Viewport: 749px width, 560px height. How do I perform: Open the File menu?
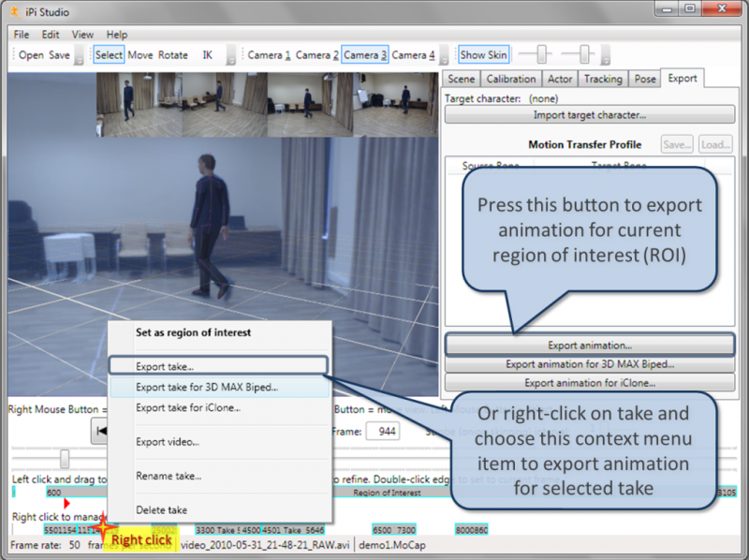[21, 35]
